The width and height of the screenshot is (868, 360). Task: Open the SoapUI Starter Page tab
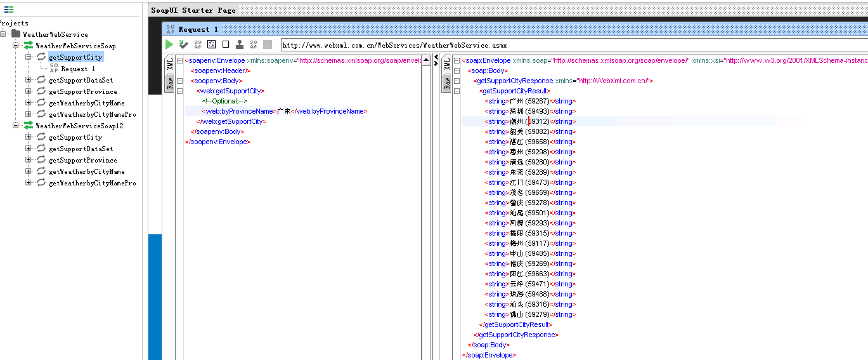(x=193, y=10)
